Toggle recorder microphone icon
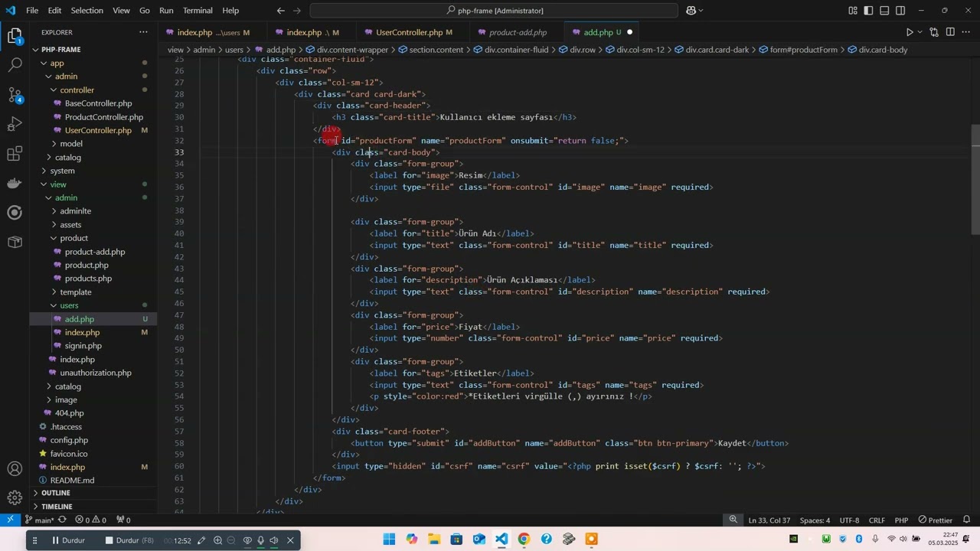Image resolution: width=980 pixels, height=551 pixels. point(260,540)
